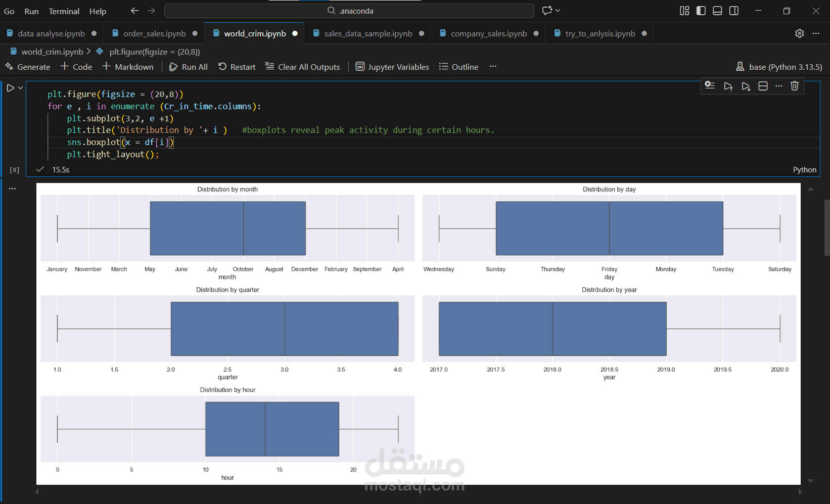The height and width of the screenshot is (504, 830).
Task: Click the output scroll-right arrow
Action: pos(800,491)
